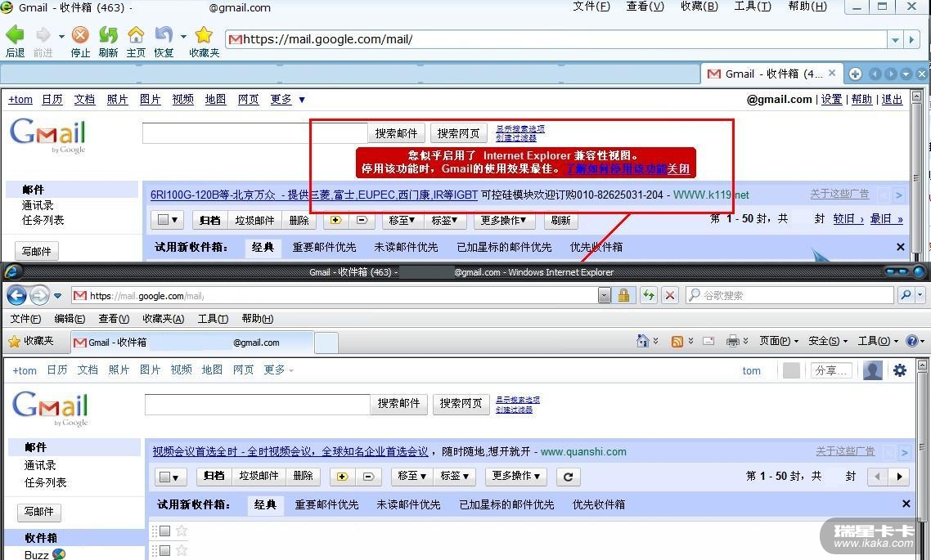This screenshot has height=560, width=931.
Task: Click the Print icon in the IE command bar
Action: click(733, 341)
